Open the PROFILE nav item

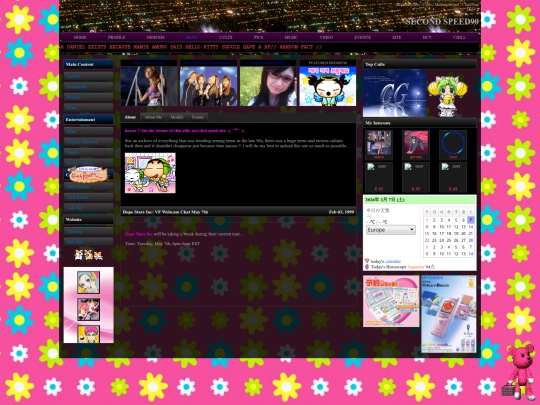tap(116, 37)
